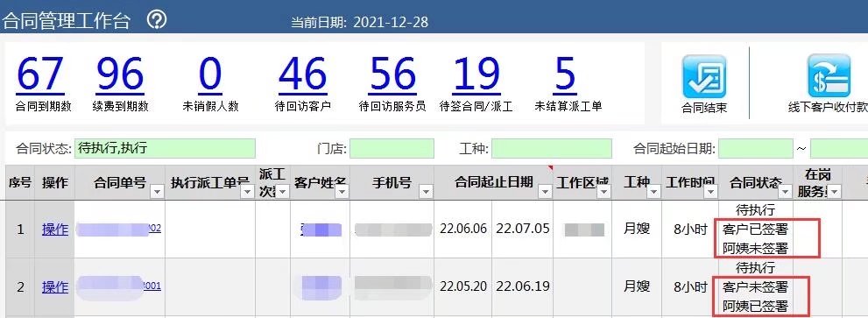Open the 合同起止日期 column filter dropdown
This screenshot has width=868, height=318.
[546, 192]
